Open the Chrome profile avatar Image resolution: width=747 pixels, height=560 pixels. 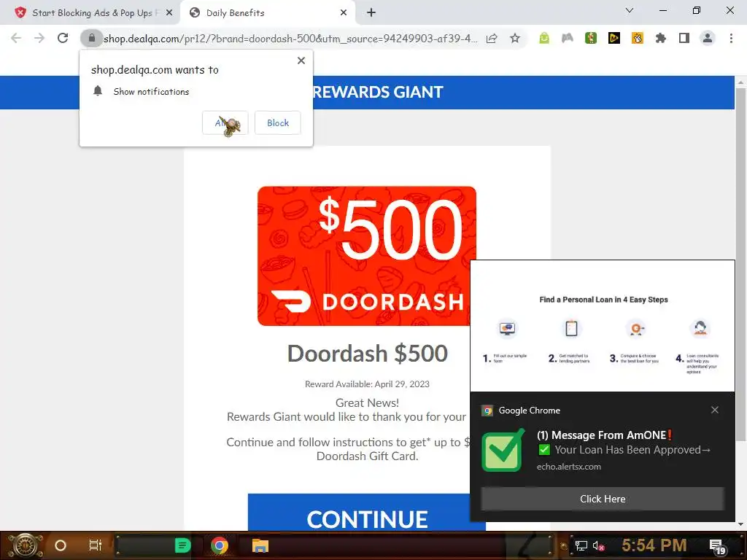pos(708,38)
